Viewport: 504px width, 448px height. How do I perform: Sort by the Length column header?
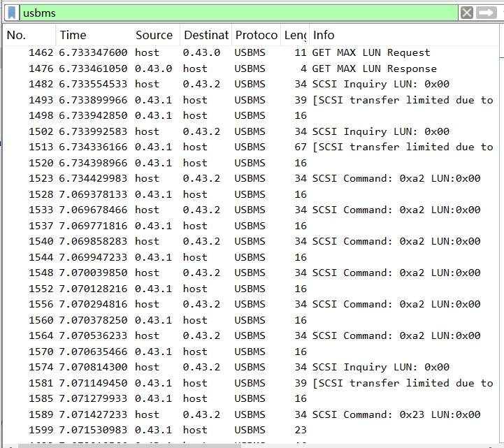coord(294,35)
